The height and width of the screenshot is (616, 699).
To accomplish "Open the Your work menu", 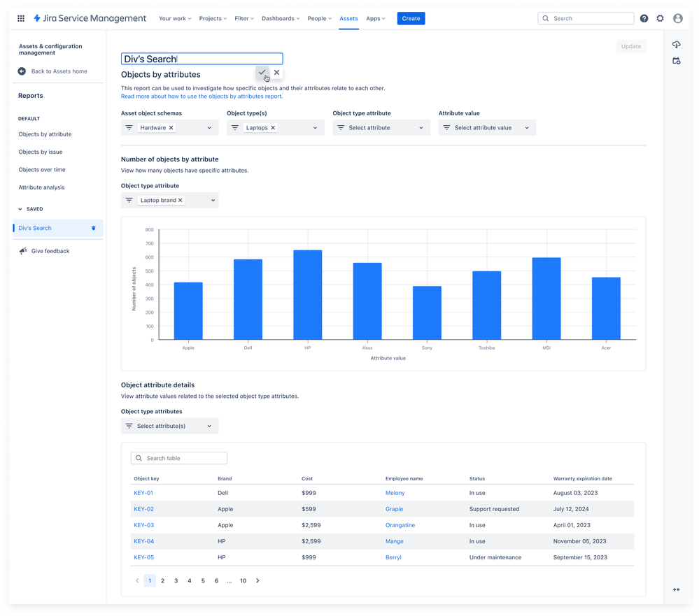I will coord(175,18).
